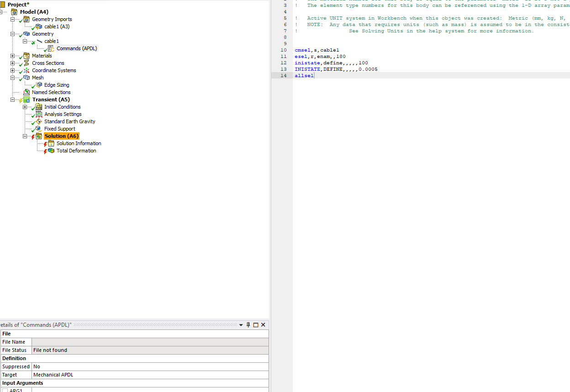Expand the Cross Sections node

pyautogui.click(x=13, y=63)
